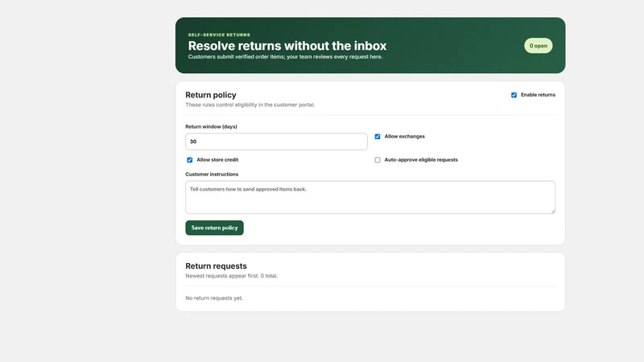Click 'These rules control eligibility' description
This screenshot has width=644, height=362.
click(250, 105)
